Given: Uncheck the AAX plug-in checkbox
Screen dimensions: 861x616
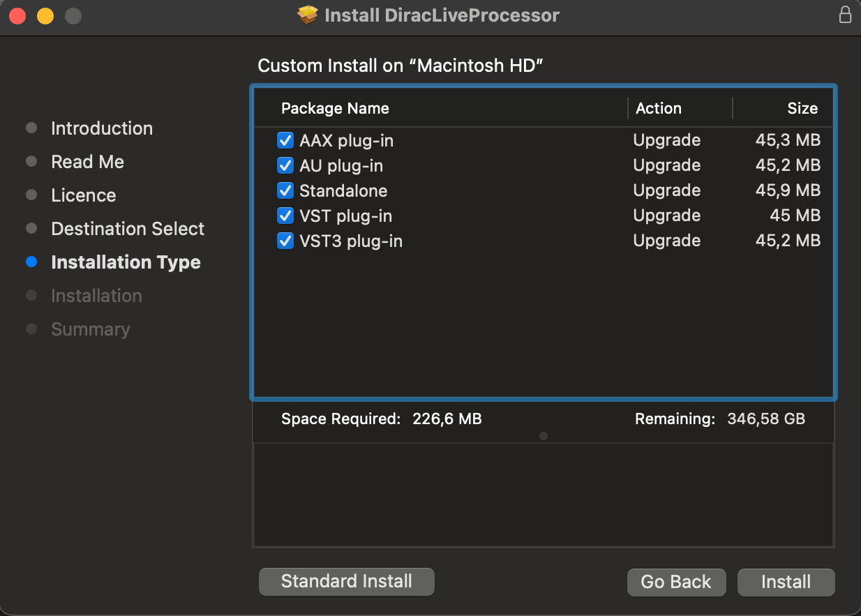Looking at the screenshot, I should pyautogui.click(x=285, y=140).
